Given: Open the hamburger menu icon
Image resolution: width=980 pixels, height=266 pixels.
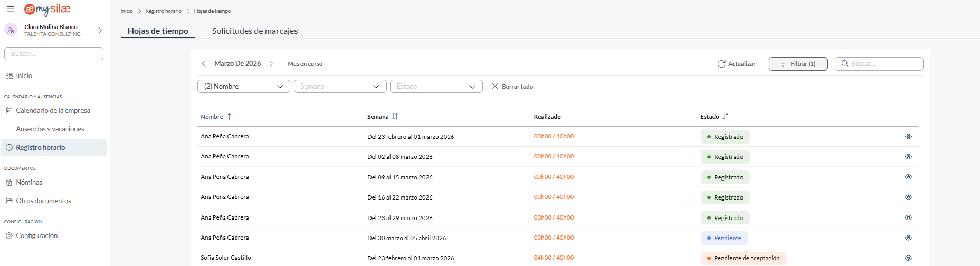Looking at the screenshot, I should pos(11,9).
